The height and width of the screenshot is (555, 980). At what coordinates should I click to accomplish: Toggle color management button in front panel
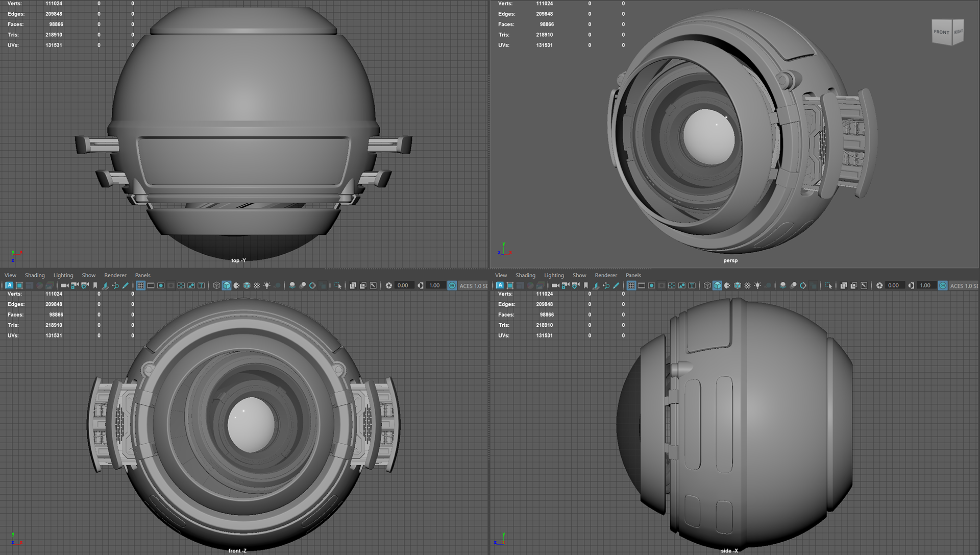click(x=452, y=285)
